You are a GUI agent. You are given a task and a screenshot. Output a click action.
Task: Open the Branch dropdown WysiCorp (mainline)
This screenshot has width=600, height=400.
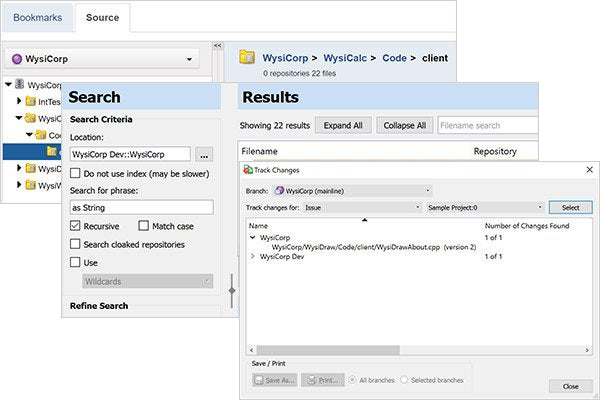click(x=353, y=191)
